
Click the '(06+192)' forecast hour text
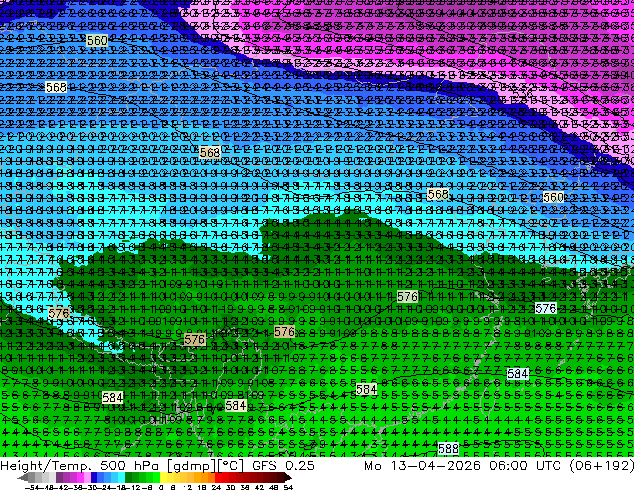pyautogui.click(x=601, y=466)
